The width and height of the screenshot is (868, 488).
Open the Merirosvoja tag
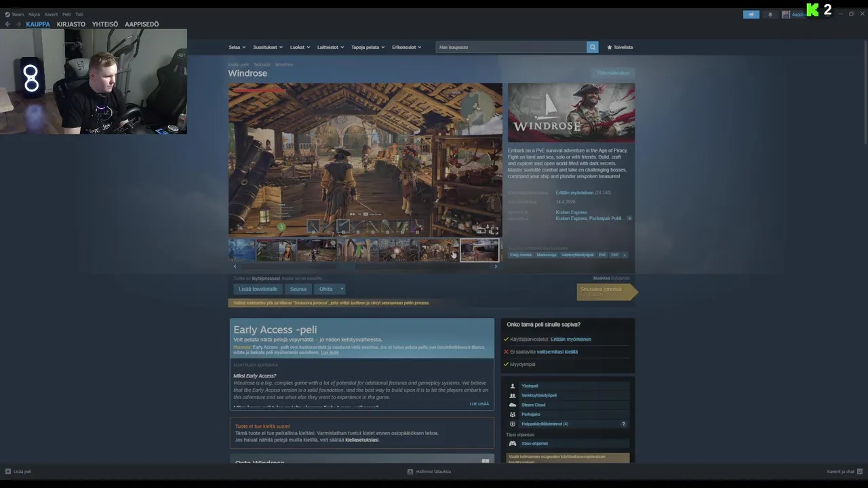click(547, 255)
